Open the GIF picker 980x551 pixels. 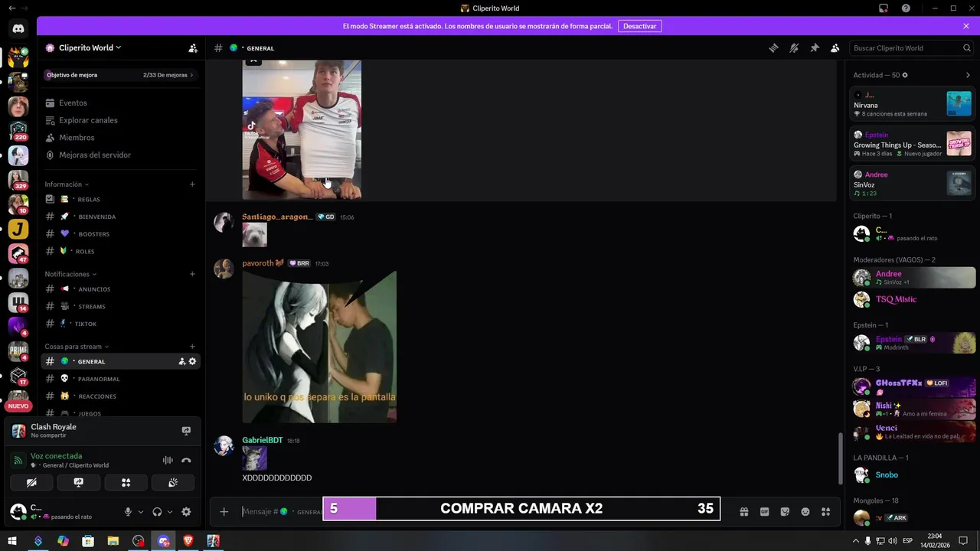point(764,511)
